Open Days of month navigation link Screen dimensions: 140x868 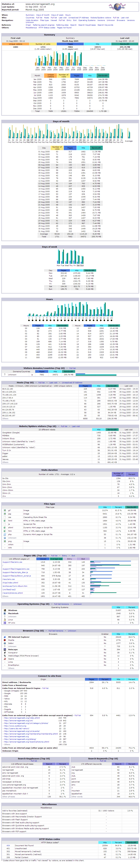coord(43,15)
